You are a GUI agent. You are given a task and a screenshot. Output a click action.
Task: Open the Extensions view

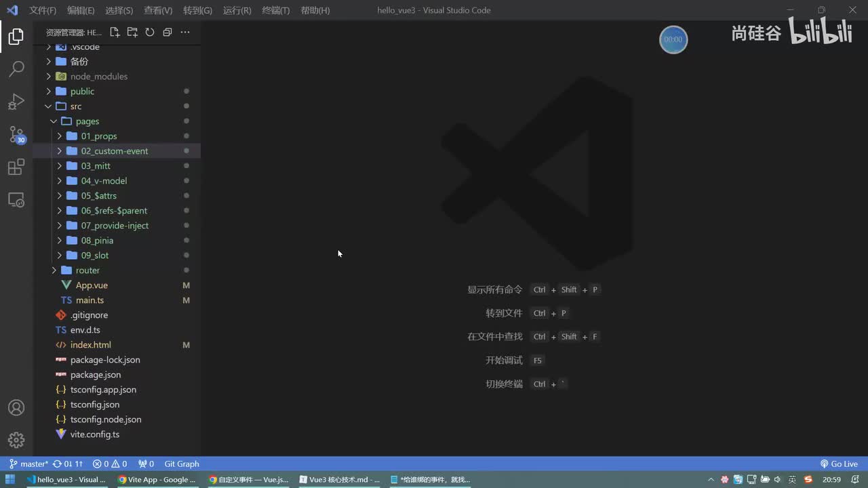click(x=16, y=167)
